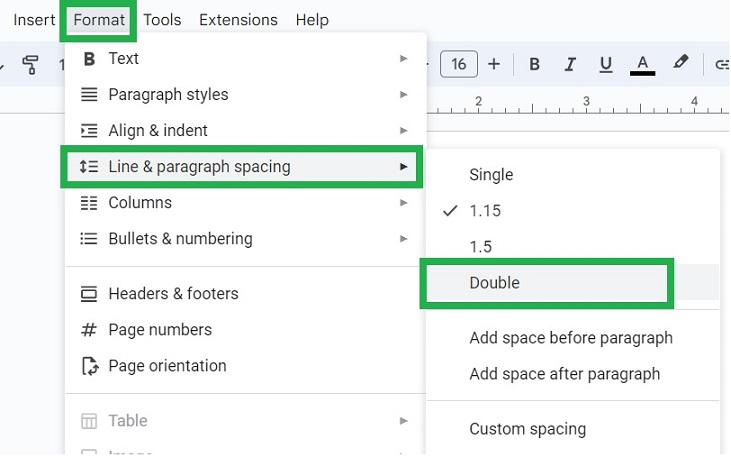Open Page orientation settings
731x457 pixels.
[x=167, y=366]
